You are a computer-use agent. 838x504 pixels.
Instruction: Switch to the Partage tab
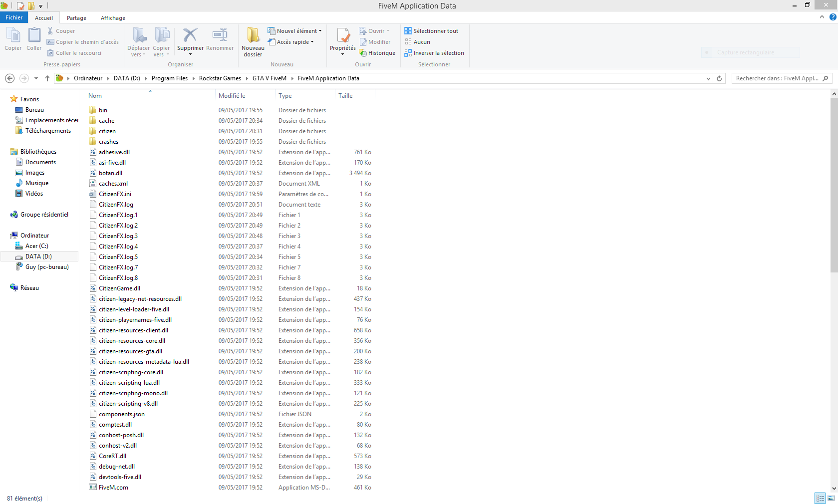[76, 18]
